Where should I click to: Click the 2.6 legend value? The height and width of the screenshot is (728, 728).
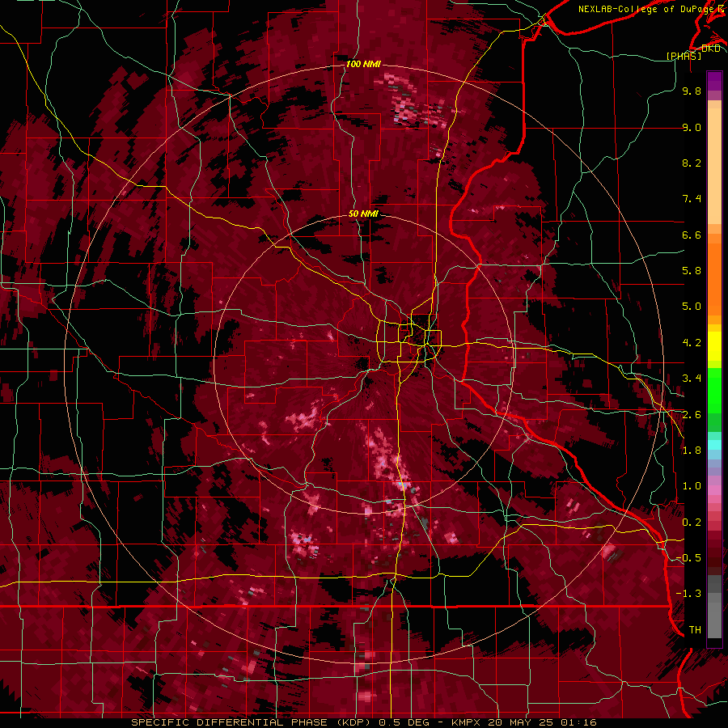pyautogui.click(x=692, y=415)
